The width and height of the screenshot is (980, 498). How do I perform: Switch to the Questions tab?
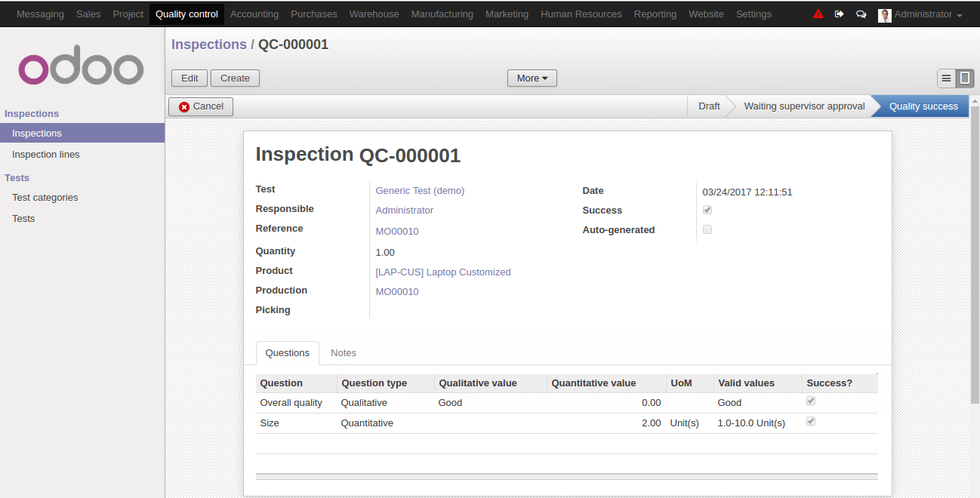pos(288,353)
